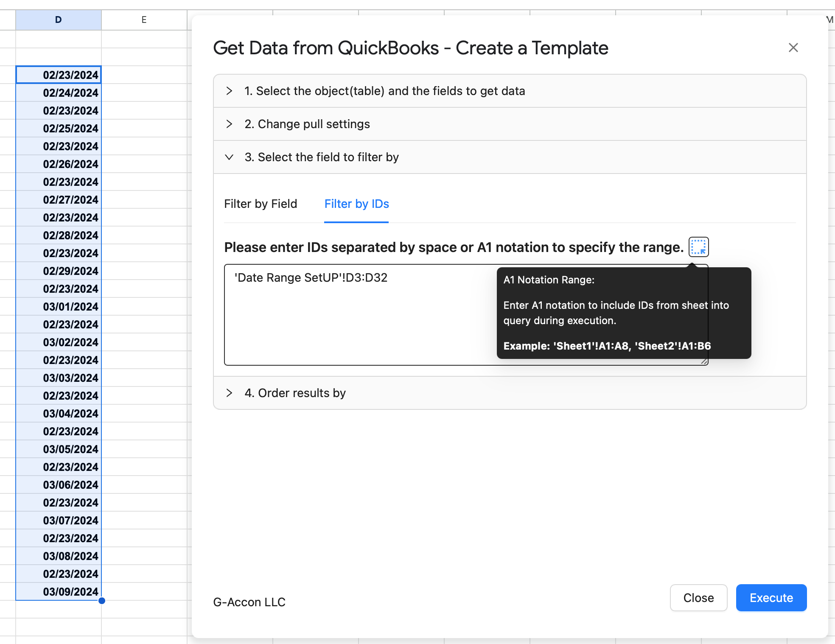This screenshot has width=835, height=644.
Task: Click cell with date 02/28/2024
Action: tap(59, 235)
